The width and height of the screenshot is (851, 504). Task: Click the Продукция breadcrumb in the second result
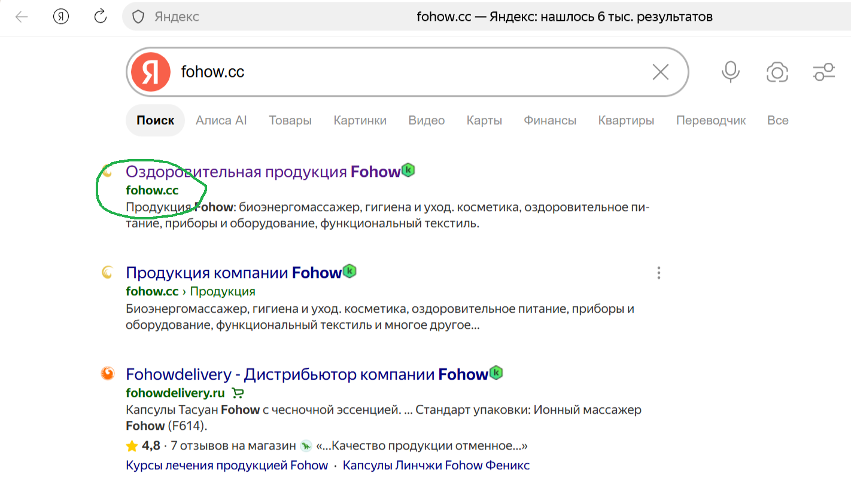[223, 291]
